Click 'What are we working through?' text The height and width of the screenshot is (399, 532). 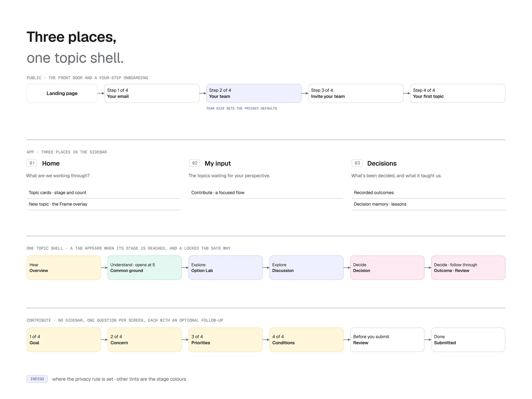click(x=58, y=176)
